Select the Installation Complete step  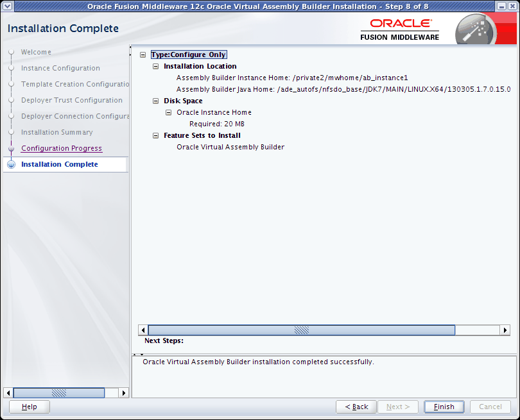tap(59, 164)
